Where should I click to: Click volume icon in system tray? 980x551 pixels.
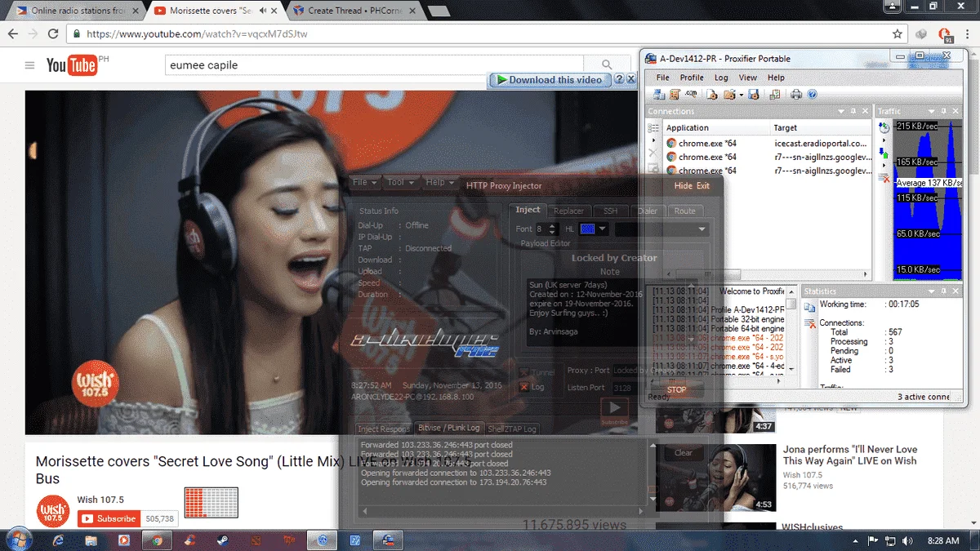[x=906, y=540]
